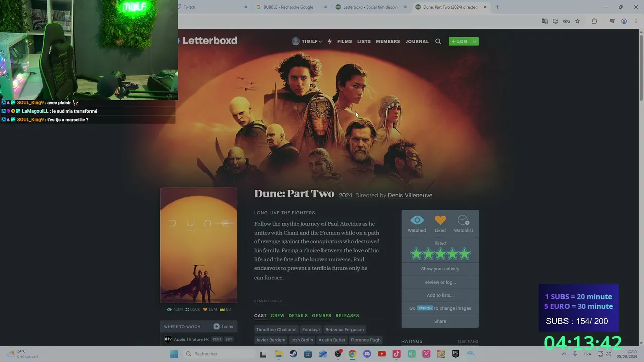The width and height of the screenshot is (644, 362).
Task: Click the Letterboxd logo
Action: [x=207, y=41]
